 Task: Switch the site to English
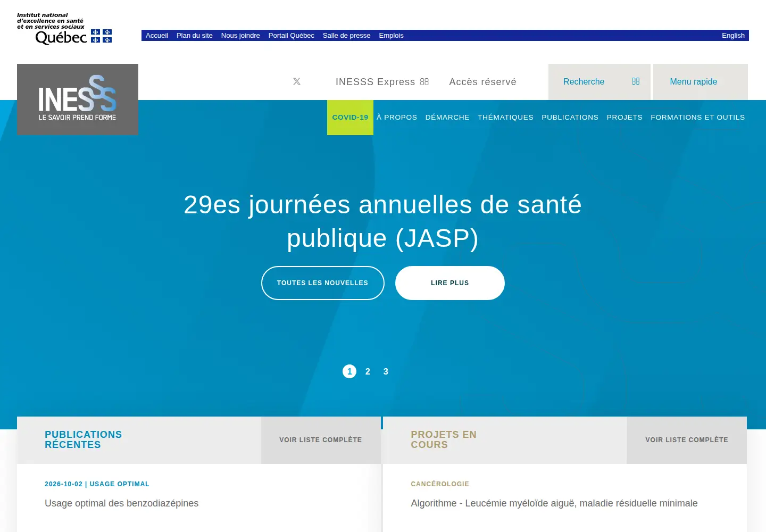[x=733, y=36]
